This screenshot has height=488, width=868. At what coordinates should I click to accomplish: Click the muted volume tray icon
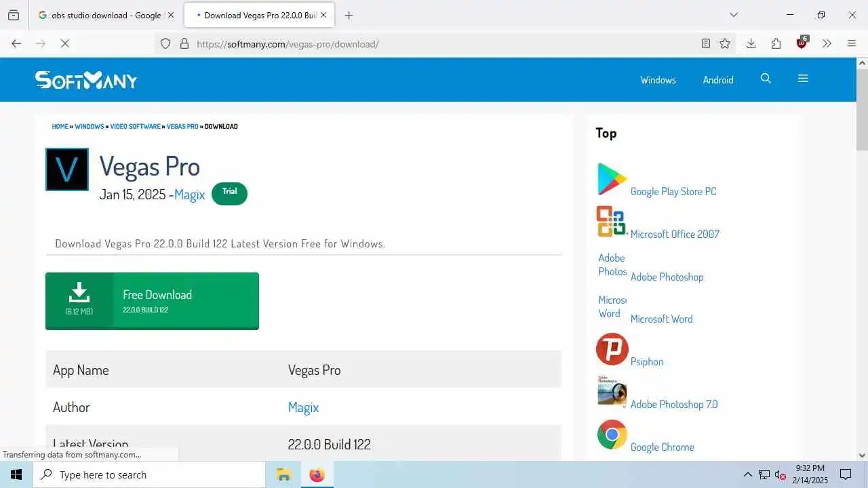(x=781, y=474)
